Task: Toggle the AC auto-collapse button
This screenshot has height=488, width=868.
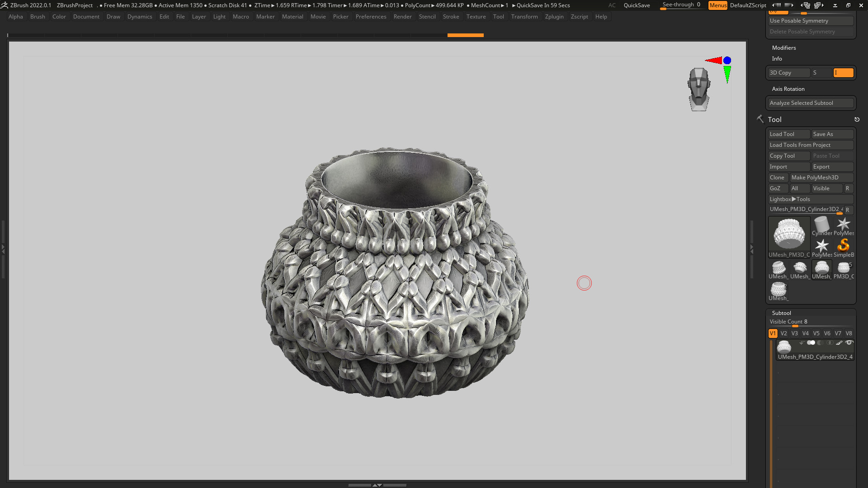Action: 612,5
